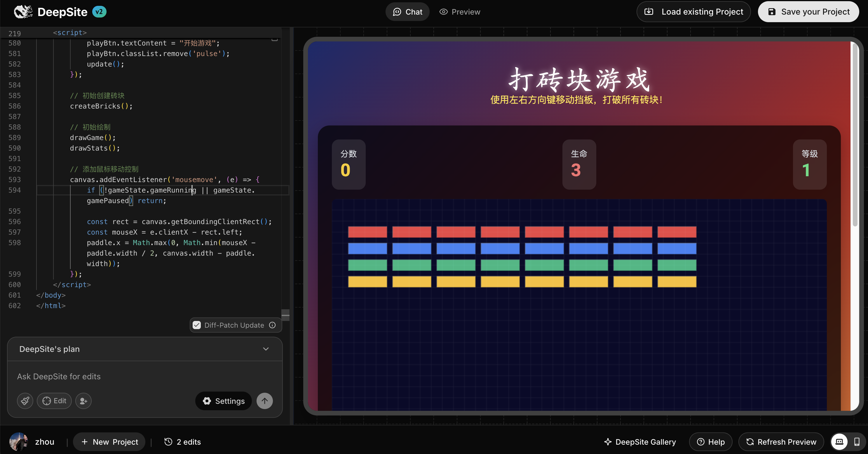Open DeepSite Gallery link
Screen dimensions: 868x454
640,441
